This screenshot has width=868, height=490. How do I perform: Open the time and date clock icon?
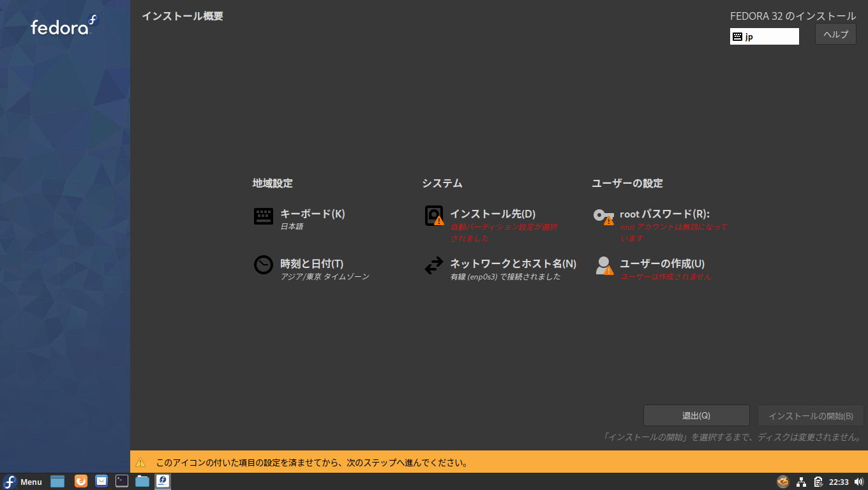(264, 265)
